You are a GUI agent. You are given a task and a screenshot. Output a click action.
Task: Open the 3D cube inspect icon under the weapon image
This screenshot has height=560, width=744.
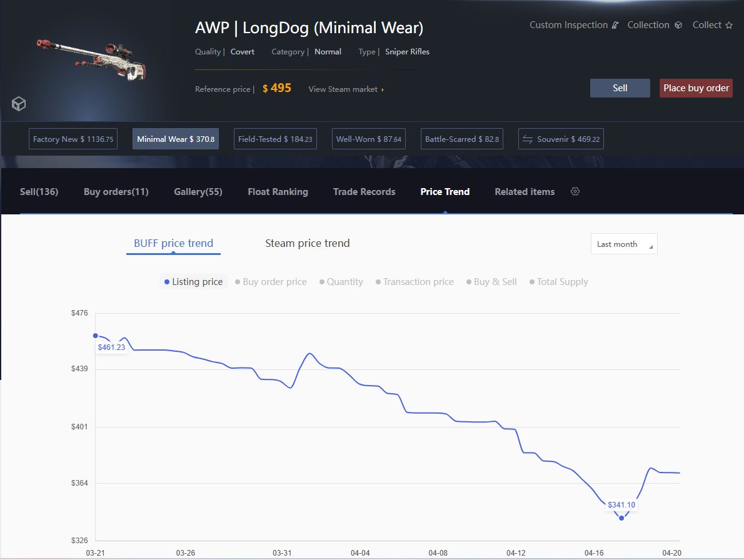tap(19, 103)
